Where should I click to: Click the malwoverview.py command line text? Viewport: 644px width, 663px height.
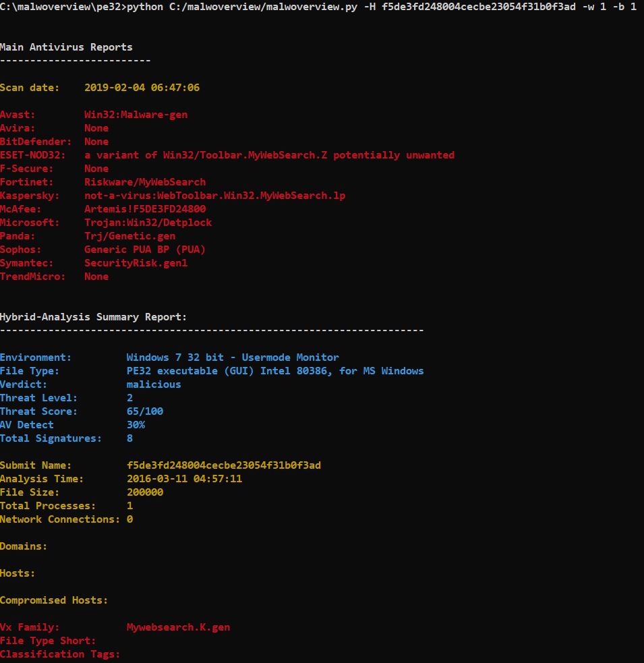[x=318, y=7]
